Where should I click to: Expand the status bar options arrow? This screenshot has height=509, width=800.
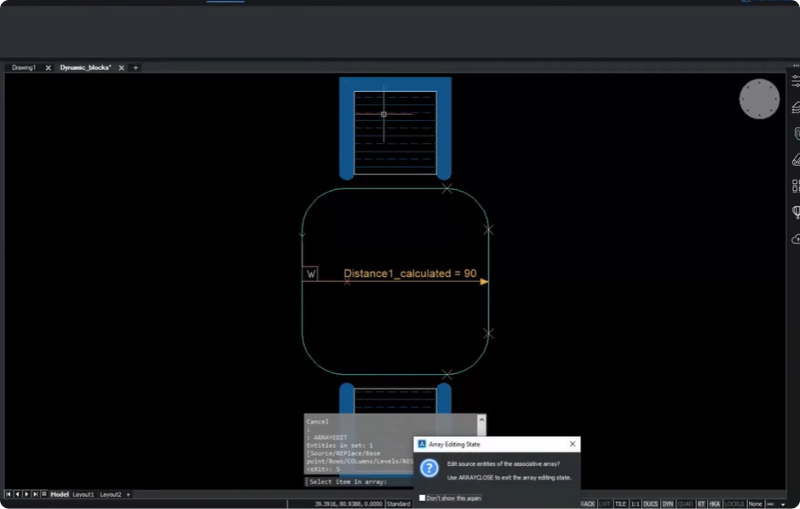pyautogui.click(x=783, y=504)
